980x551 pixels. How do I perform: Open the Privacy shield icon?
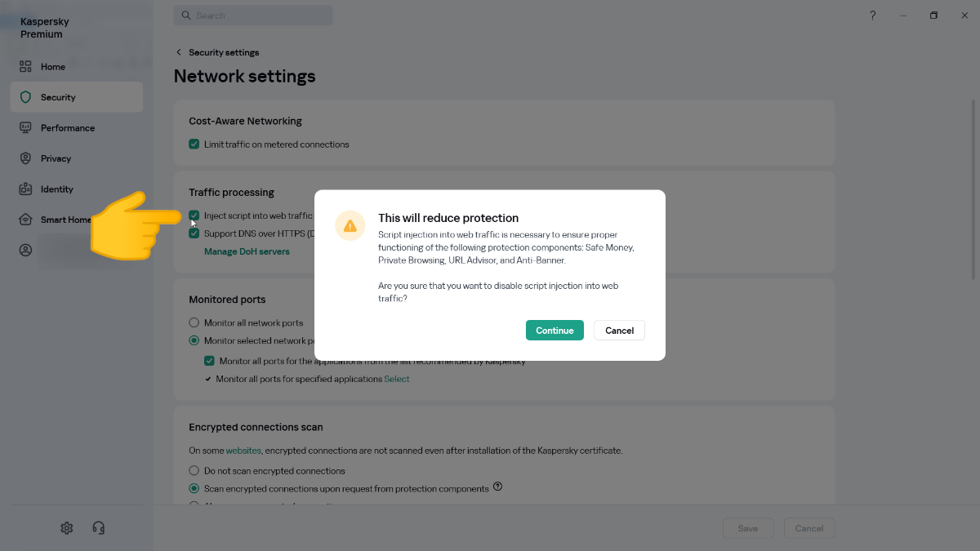click(x=25, y=158)
